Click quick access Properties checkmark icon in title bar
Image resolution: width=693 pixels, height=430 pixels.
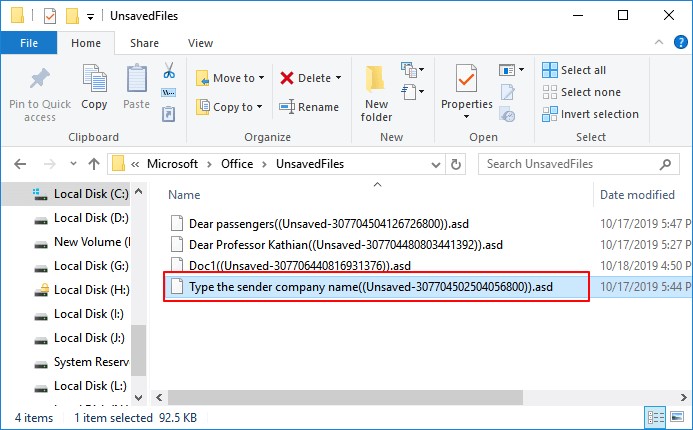click(x=50, y=16)
